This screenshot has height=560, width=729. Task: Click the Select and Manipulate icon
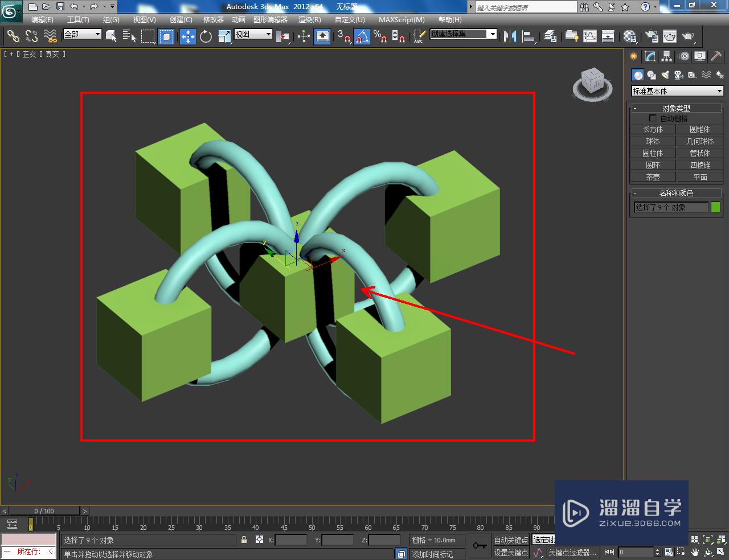(x=304, y=36)
